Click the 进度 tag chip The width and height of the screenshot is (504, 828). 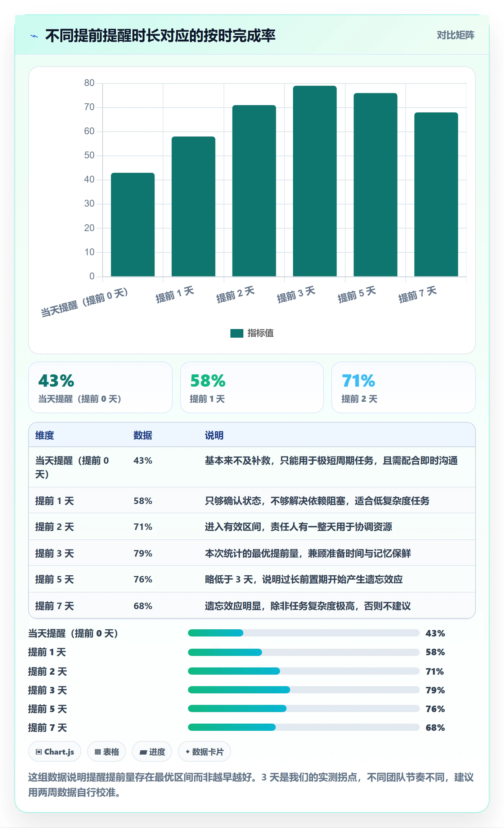click(152, 752)
